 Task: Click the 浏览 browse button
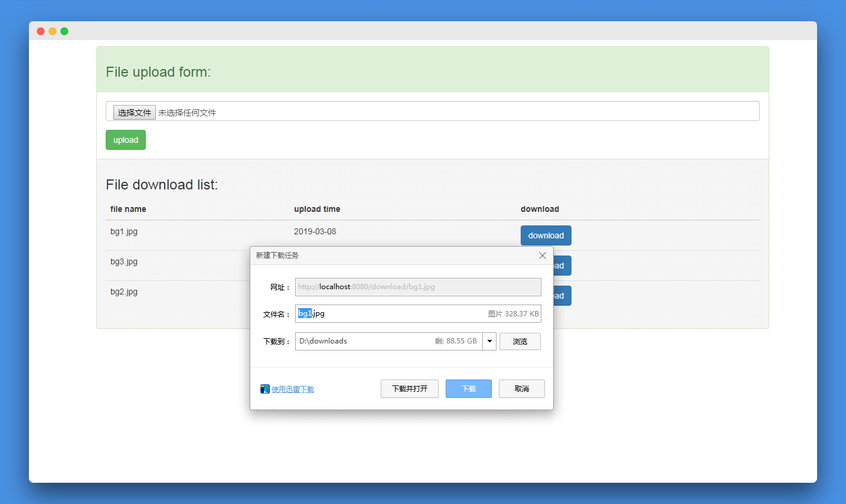click(x=520, y=342)
